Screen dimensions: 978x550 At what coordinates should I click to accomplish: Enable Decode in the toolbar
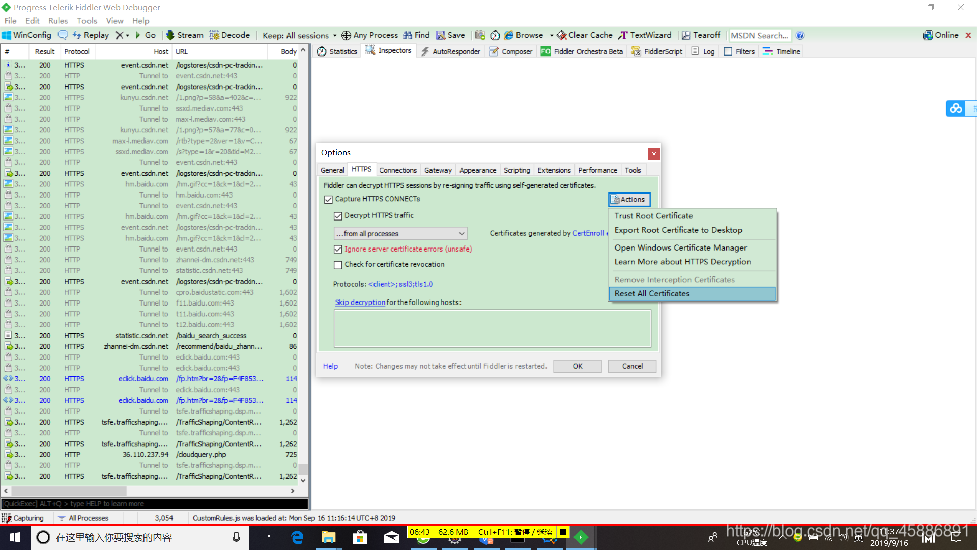coord(230,36)
